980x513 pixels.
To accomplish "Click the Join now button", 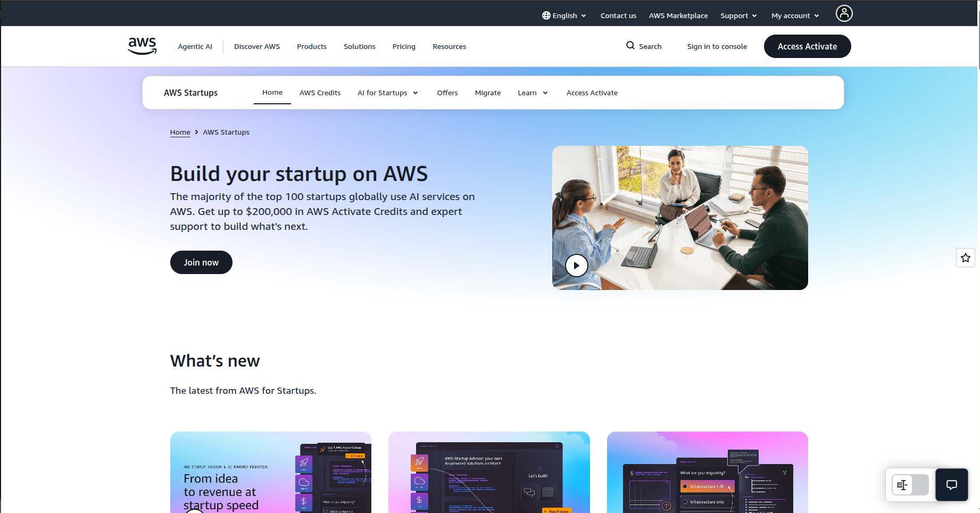I will [201, 262].
